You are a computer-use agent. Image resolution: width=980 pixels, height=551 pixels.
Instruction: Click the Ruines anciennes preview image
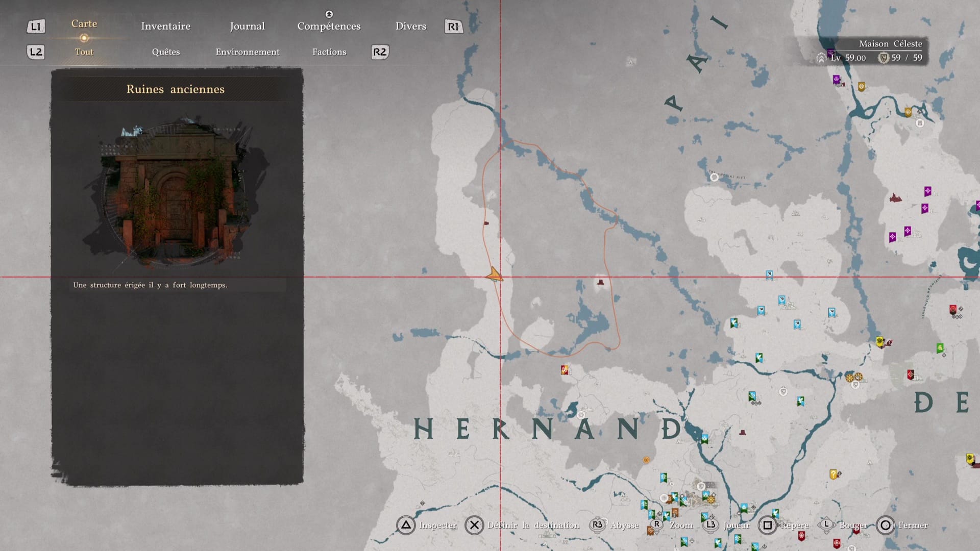click(176, 191)
